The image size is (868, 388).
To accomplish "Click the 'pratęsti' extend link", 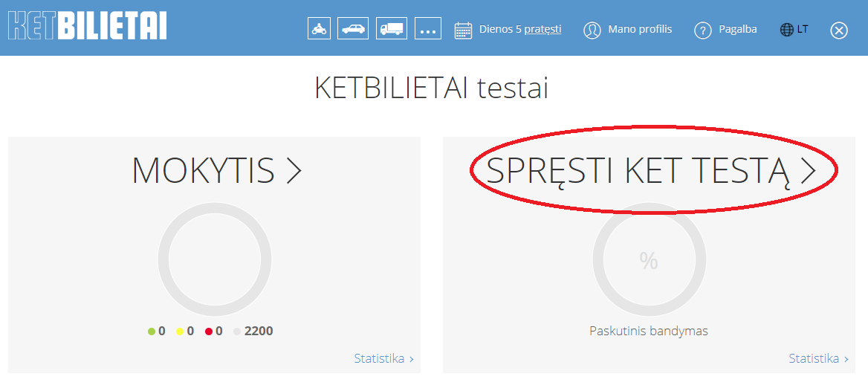I will pyautogui.click(x=542, y=30).
